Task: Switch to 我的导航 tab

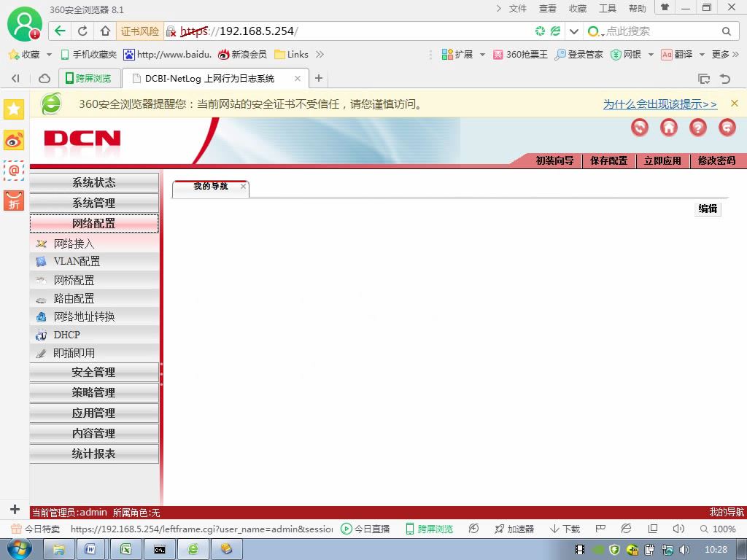Action: pyautogui.click(x=210, y=186)
